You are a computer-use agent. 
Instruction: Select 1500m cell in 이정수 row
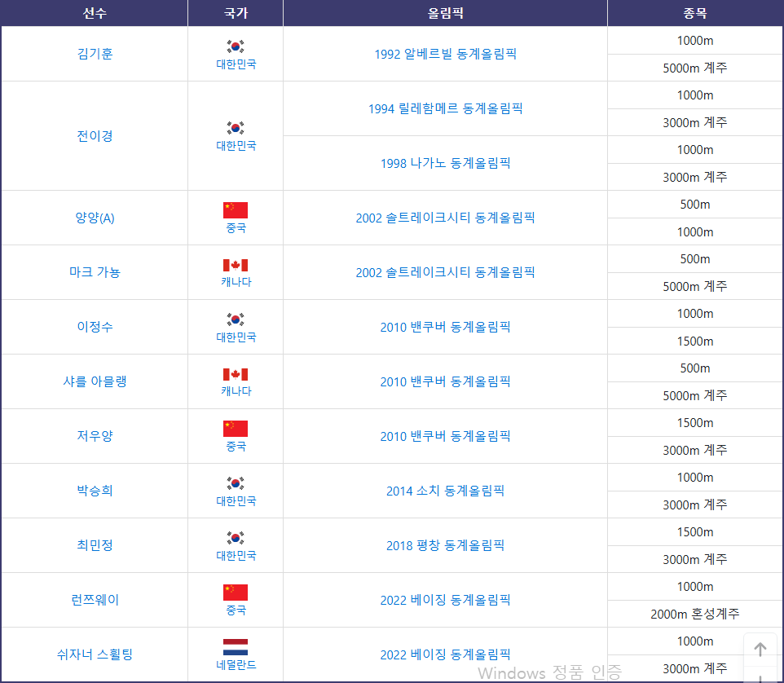pyautogui.click(x=695, y=341)
